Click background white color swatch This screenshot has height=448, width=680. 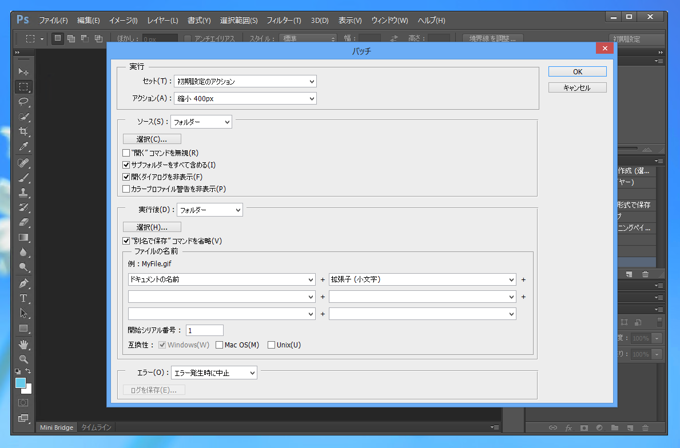[28, 390]
